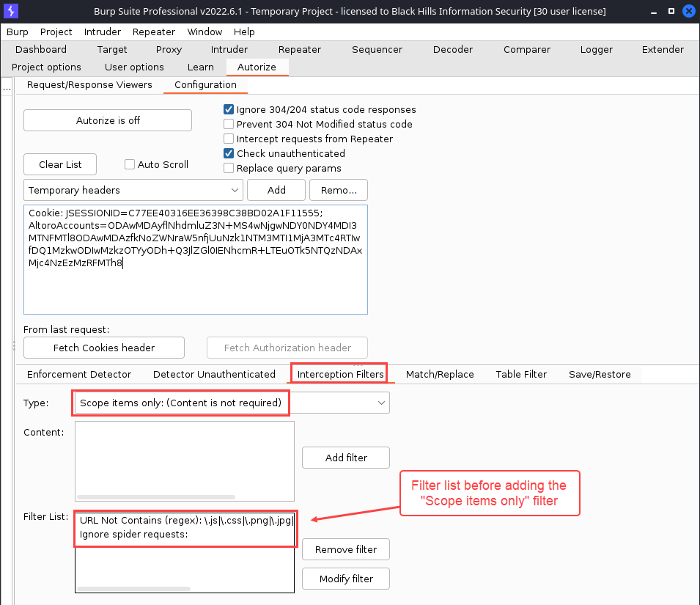
Task: Open the Intruder menu in menu bar
Action: (x=102, y=32)
